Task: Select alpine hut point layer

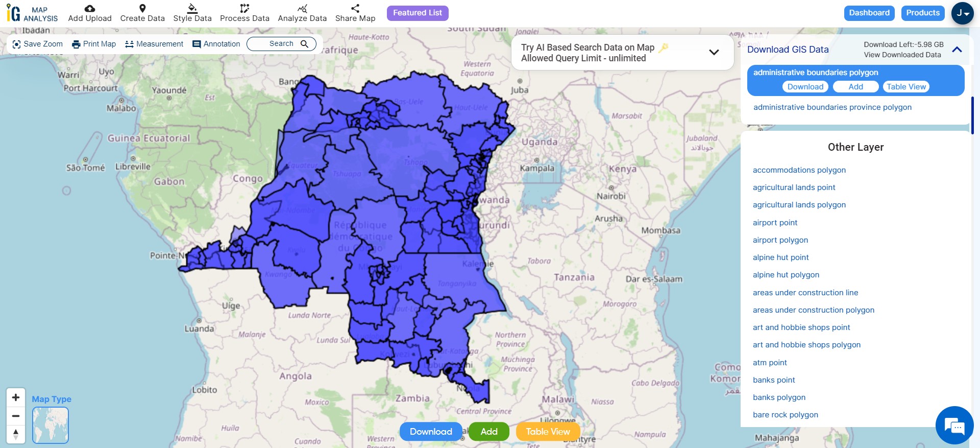Action: [780, 257]
